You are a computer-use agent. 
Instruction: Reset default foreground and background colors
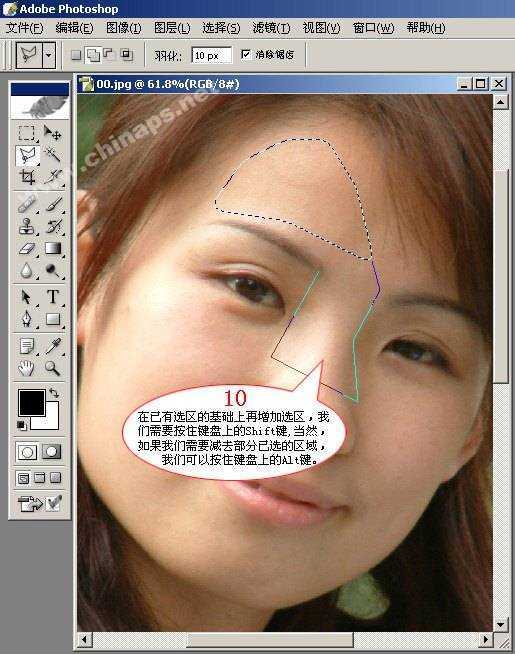pos(21,425)
